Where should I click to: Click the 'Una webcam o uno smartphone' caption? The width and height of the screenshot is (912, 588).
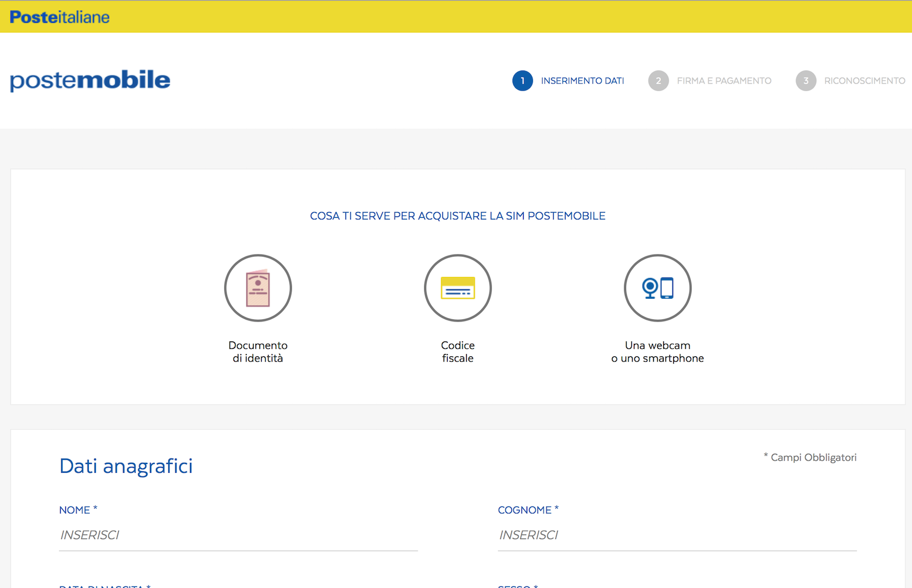(658, 352)
